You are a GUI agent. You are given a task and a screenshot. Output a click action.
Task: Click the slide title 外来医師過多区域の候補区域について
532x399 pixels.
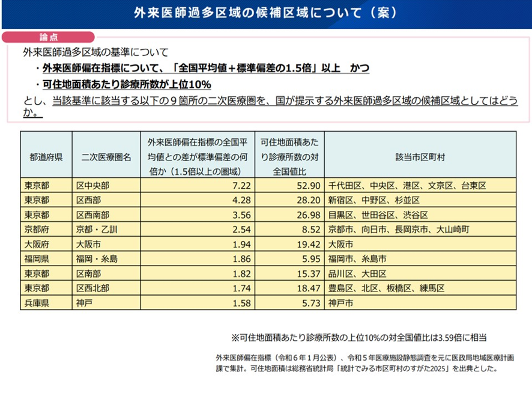(265, 13)
